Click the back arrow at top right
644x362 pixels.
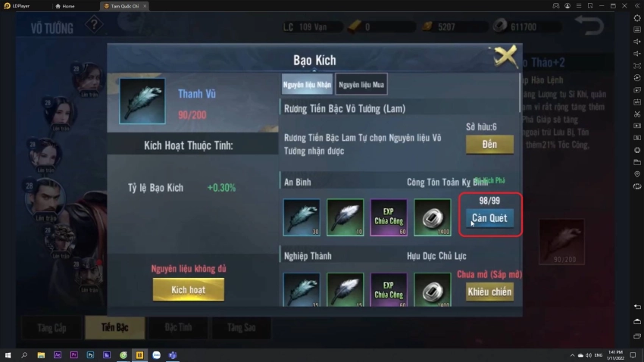[589, 26]
